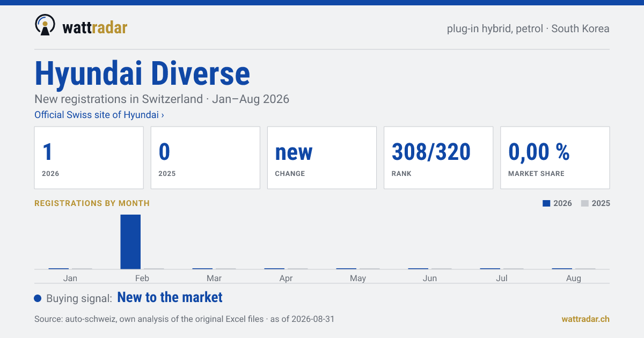Click the Jul month label

(x=502, y=278)
